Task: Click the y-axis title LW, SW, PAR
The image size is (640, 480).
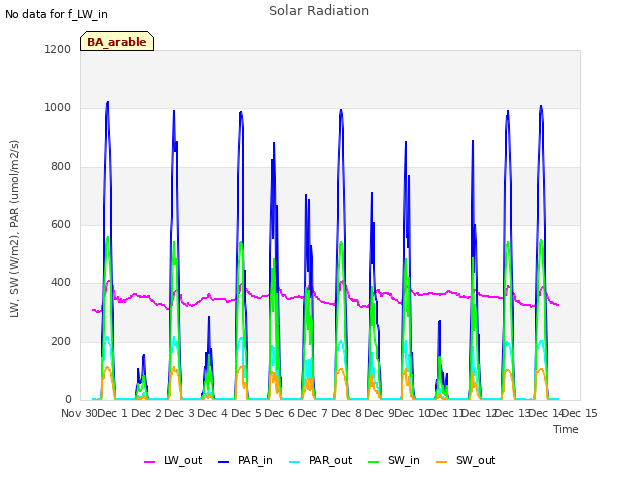Action: (x=14, y=229)
